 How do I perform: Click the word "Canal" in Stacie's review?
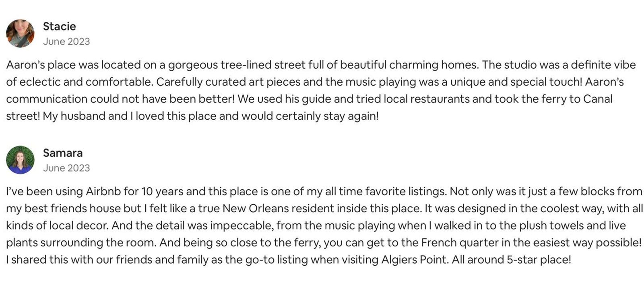tap(597, 99)
